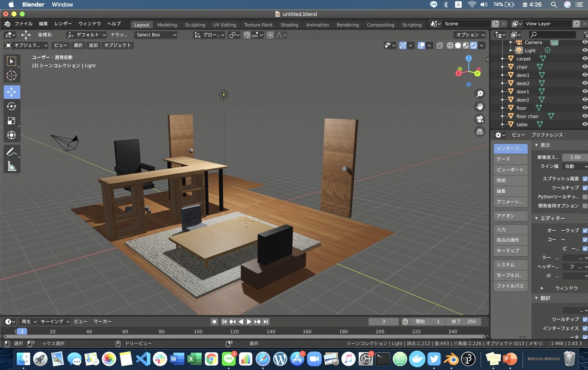588x370 pixels.
Task: Switch to solid viewport shading
Action: click(x=458, y=45)
